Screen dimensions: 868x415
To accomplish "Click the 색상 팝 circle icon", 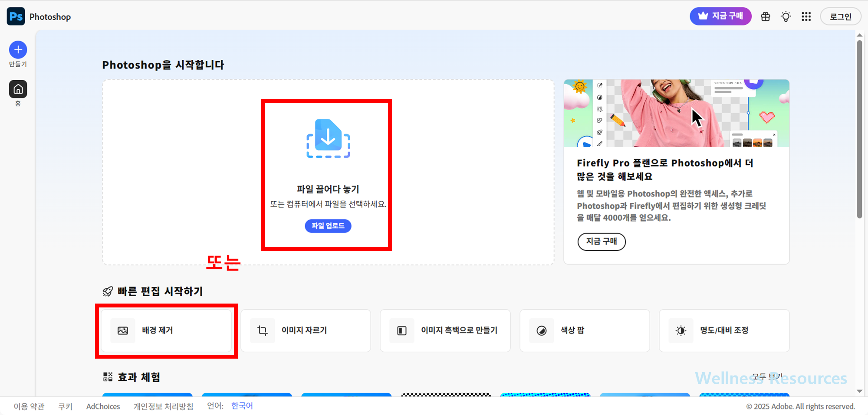I will [x=542, y=331].
